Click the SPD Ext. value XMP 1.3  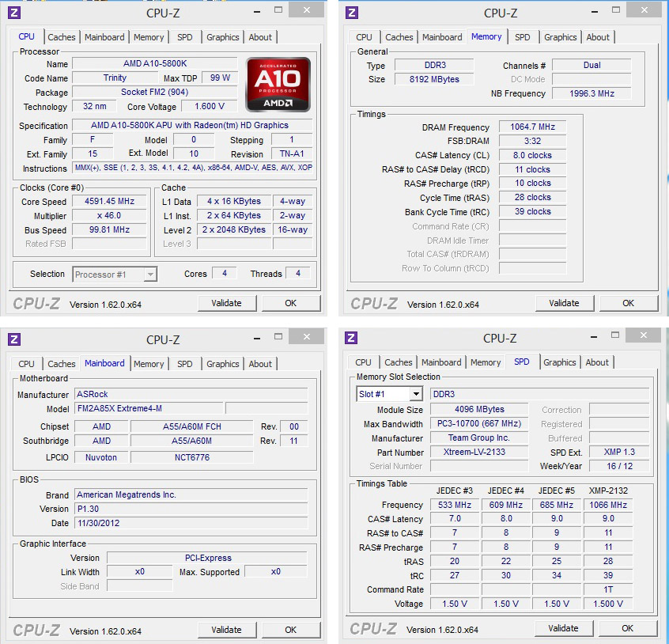pyautogui.click(x=619, y=452)
